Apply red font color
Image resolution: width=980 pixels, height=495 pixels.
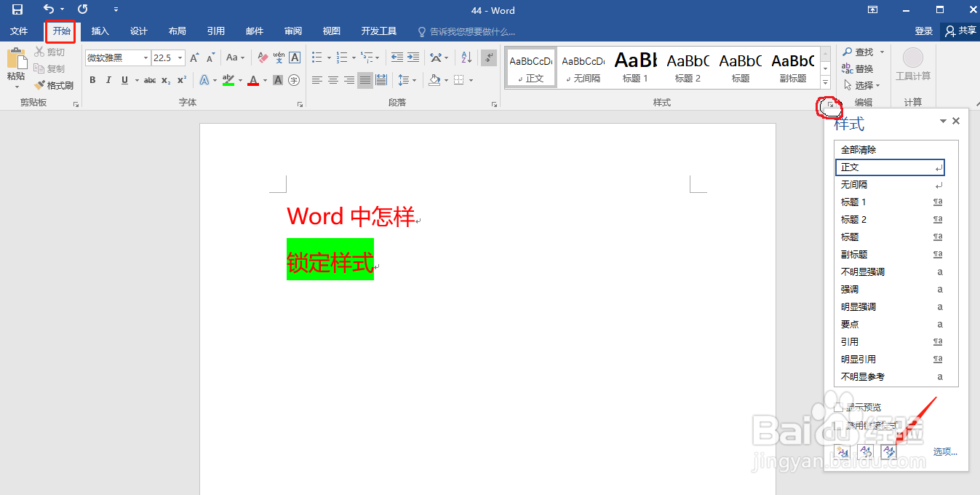click(x=253, y=80)
